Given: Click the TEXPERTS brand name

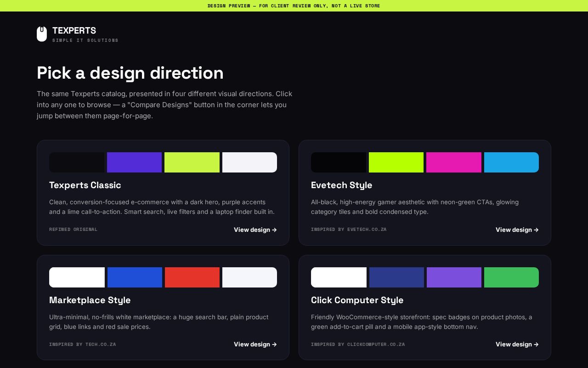Looking at the screenshot, I should tap(74, 30).
